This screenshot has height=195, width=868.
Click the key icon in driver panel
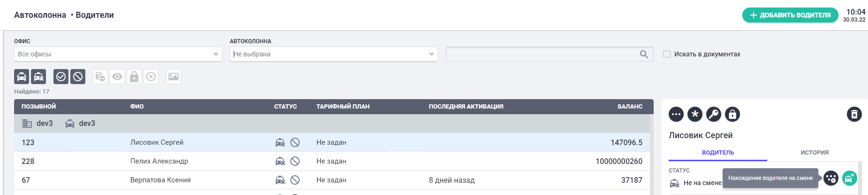(x=714, y=114)
